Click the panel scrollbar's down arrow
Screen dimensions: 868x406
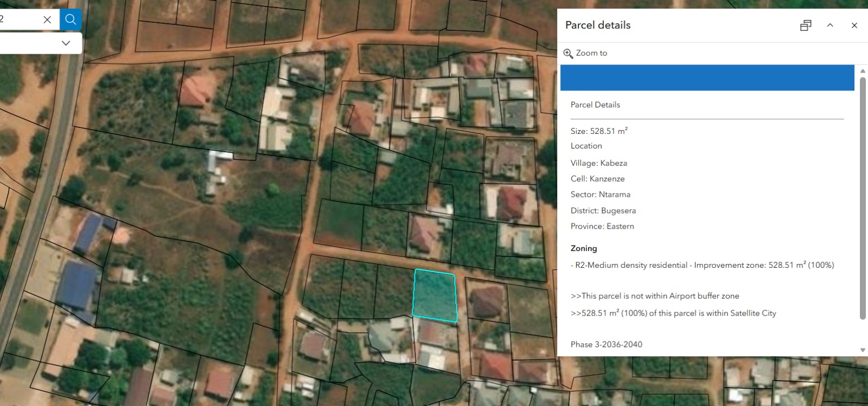click(x=863, y=350)
